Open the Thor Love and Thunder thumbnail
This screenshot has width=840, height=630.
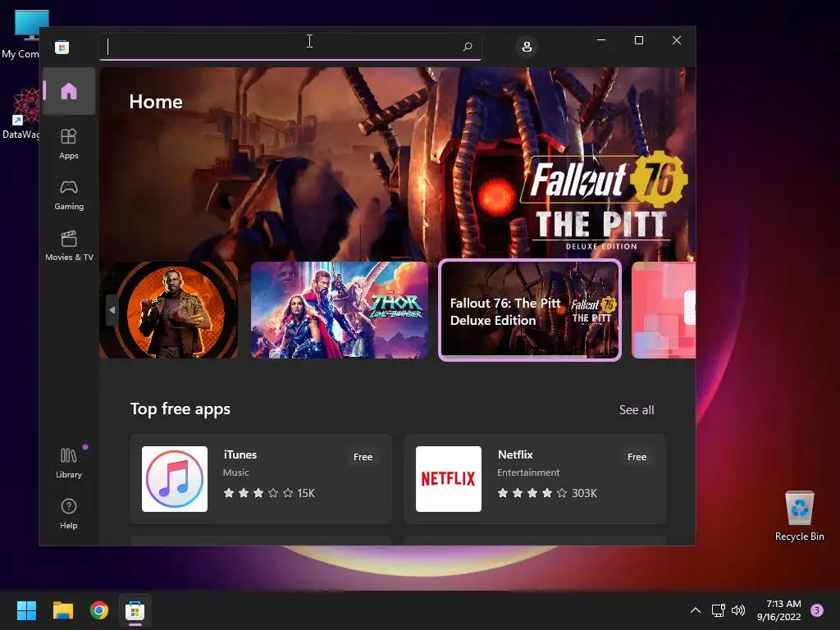(340, 309)
